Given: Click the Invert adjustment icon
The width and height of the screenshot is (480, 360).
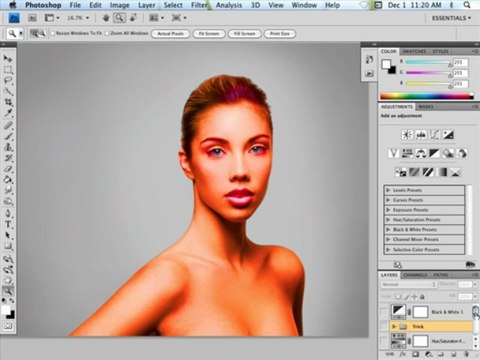Looking at the screenshot, I should coord(400,172).
